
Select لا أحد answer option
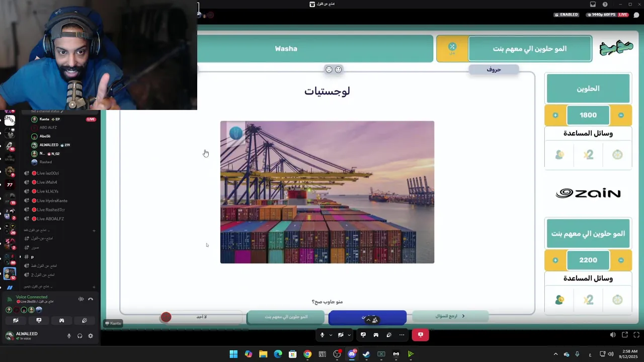(x=201, y=317)
